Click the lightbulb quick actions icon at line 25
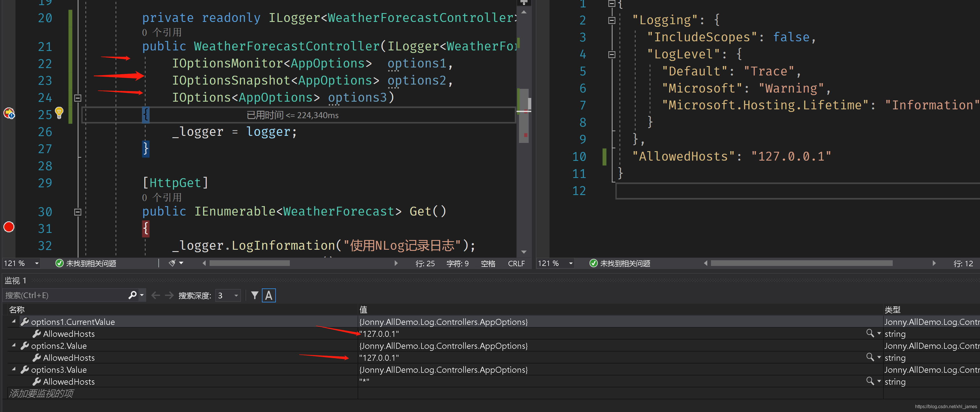This screenshot has width=980, height=412. [x=59, y=113]
